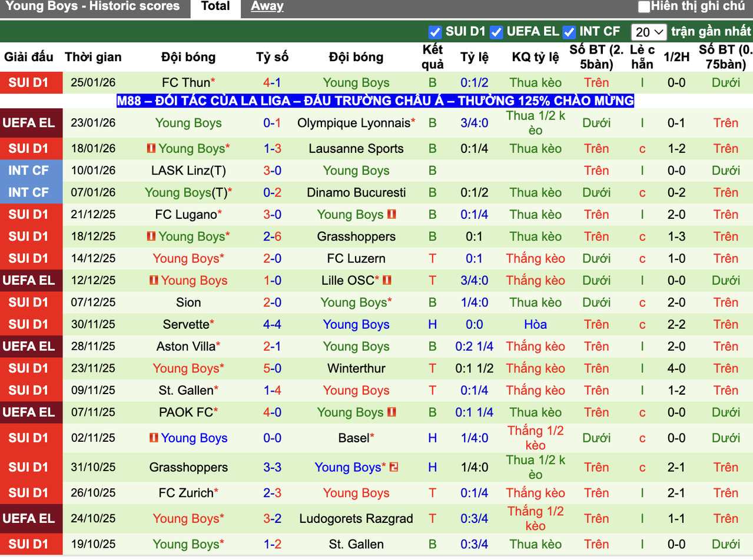This screenshot has height=560, width=753.
Task: Click card icon before Young Boys in Lille OSC row
Action: pos(154,281)
